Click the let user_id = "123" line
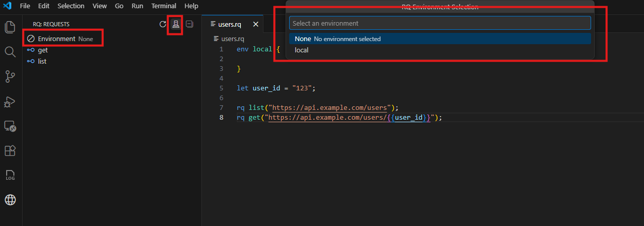 pos(276,88)
